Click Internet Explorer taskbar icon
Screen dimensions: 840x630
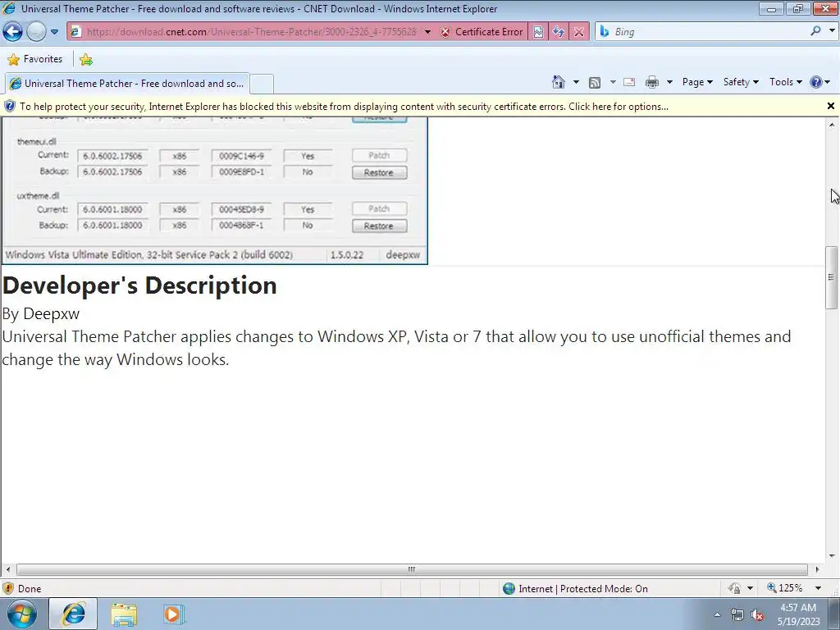click(73, 614)
